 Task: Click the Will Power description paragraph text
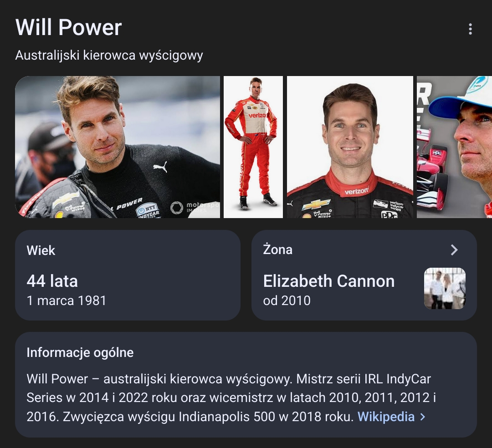pos(231,398)
